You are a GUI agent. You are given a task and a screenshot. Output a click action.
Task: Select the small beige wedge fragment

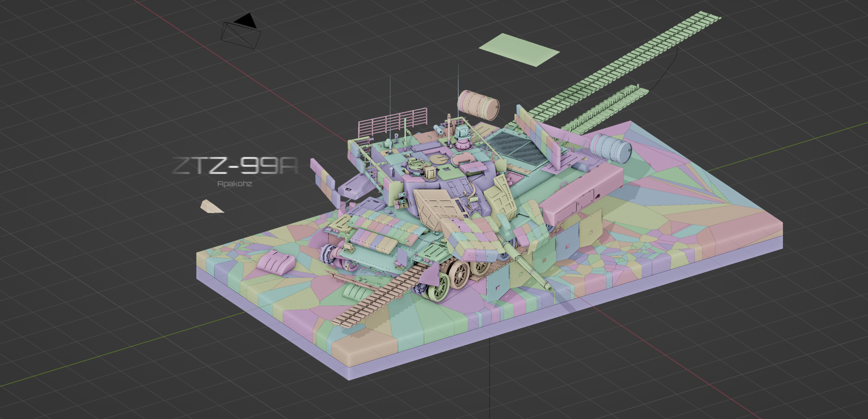pos(211,207)
